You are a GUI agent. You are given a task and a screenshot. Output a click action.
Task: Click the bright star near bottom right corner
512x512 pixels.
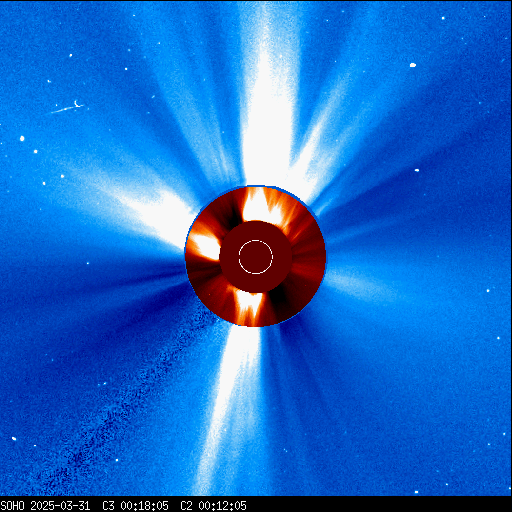point(416,492)
